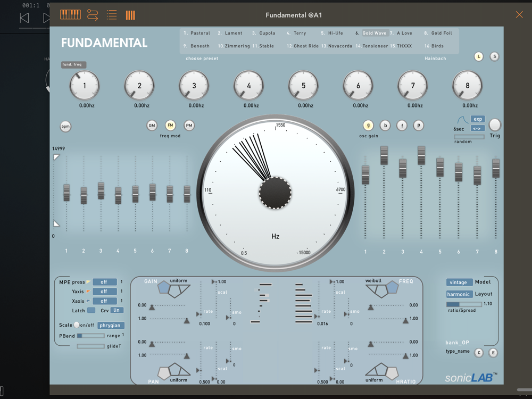The height and width of the screenshot is (399, 532).
Task: Select FM frequency modulation mode
Action: [170, 126]
